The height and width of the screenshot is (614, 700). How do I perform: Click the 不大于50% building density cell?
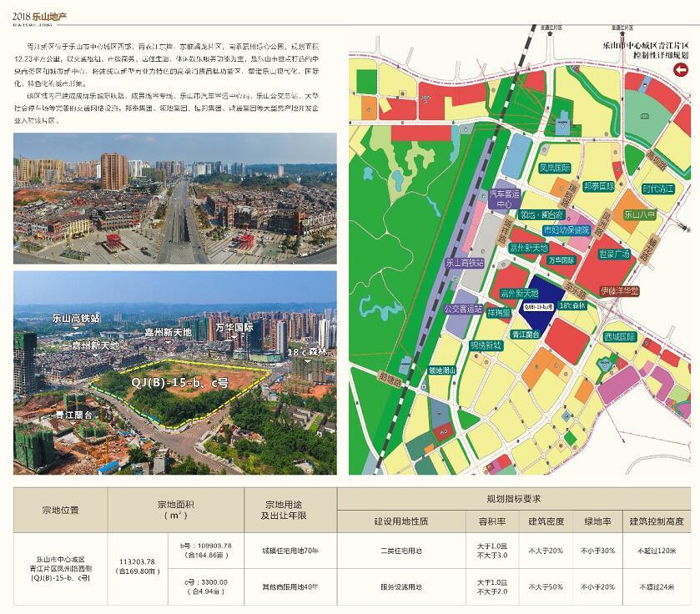pyautogui.click(x=546, y=586)
